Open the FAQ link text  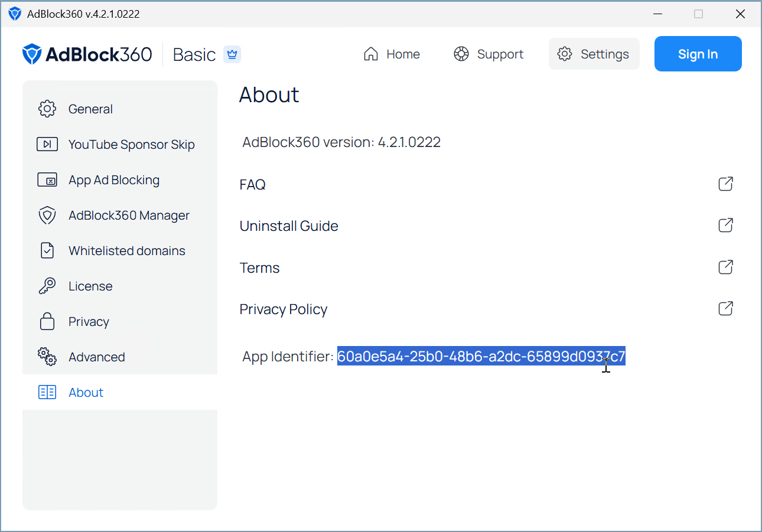(x=252, y=185)
